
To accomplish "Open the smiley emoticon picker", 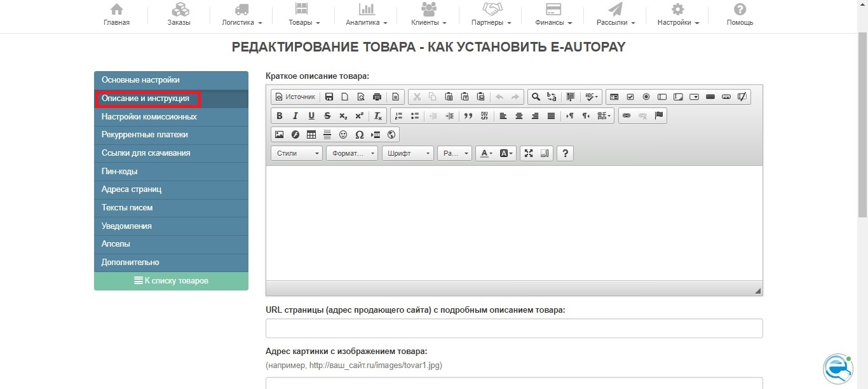I will point(343,134).
